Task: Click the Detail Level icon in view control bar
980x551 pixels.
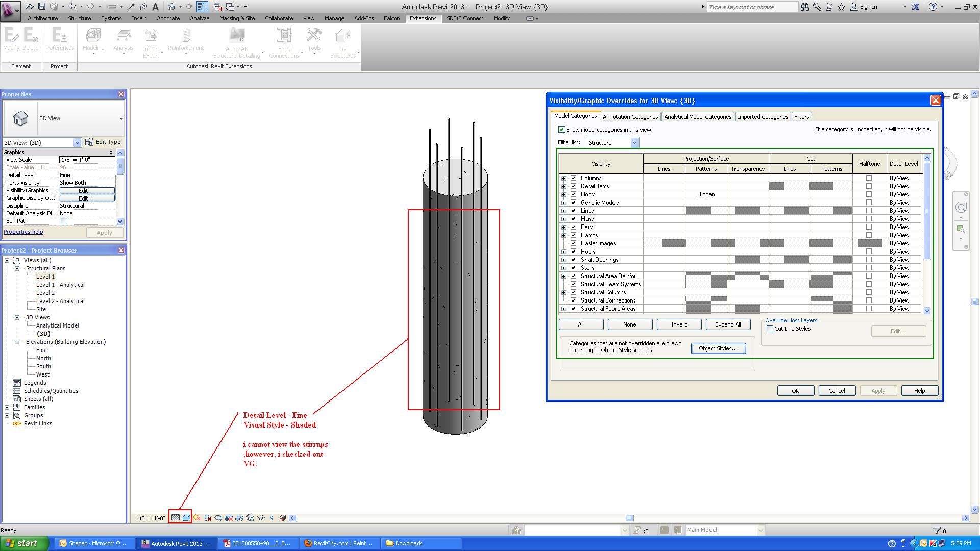Action: (176, 518)
